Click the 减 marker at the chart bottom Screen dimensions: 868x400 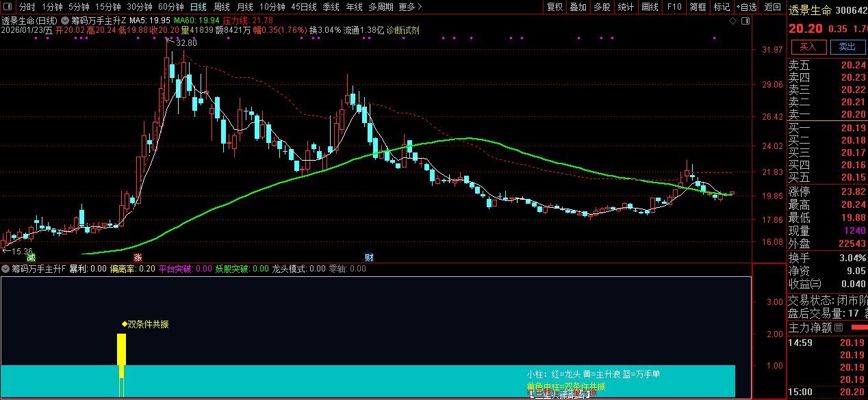click(x=31, y=258)
